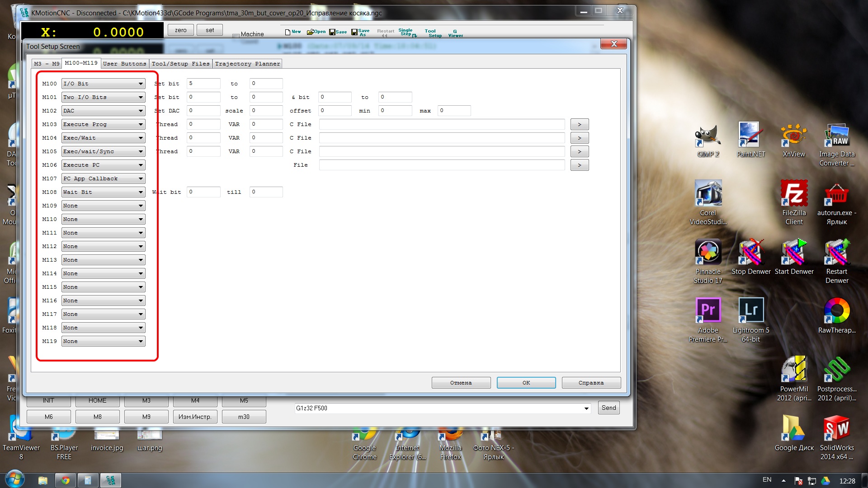Open the G Viewer from toolbar
Image resolution: width=868 pixels, height=488 pixels.
tap(455, 33)
